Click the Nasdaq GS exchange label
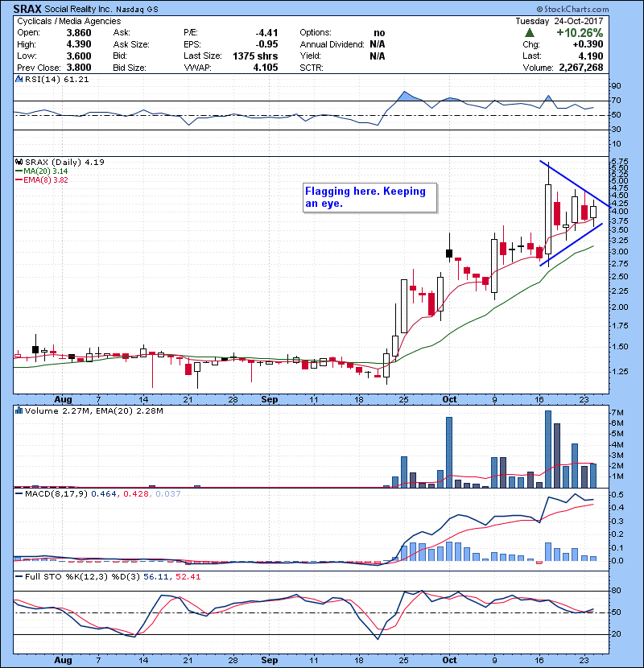Screen dimensions: 644x668 (137, 10)
